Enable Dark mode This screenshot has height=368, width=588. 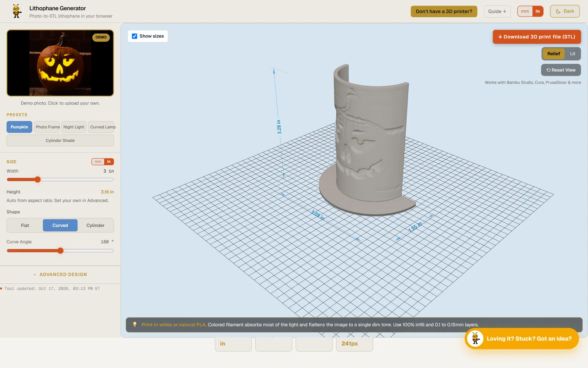565,11
